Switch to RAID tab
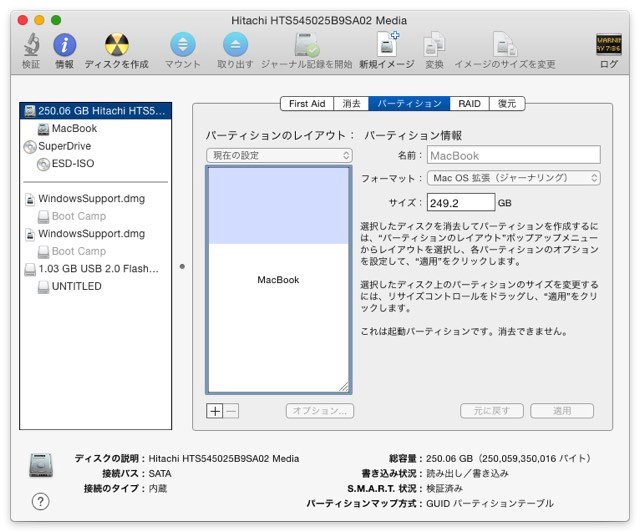 469,104
